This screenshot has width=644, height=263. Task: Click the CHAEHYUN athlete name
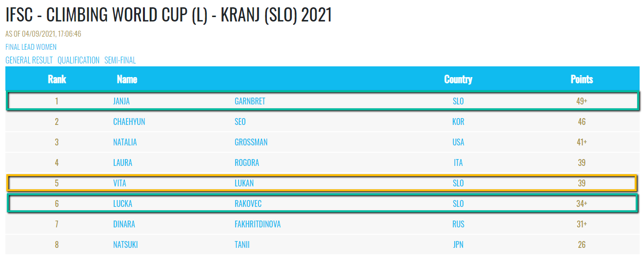129,122
